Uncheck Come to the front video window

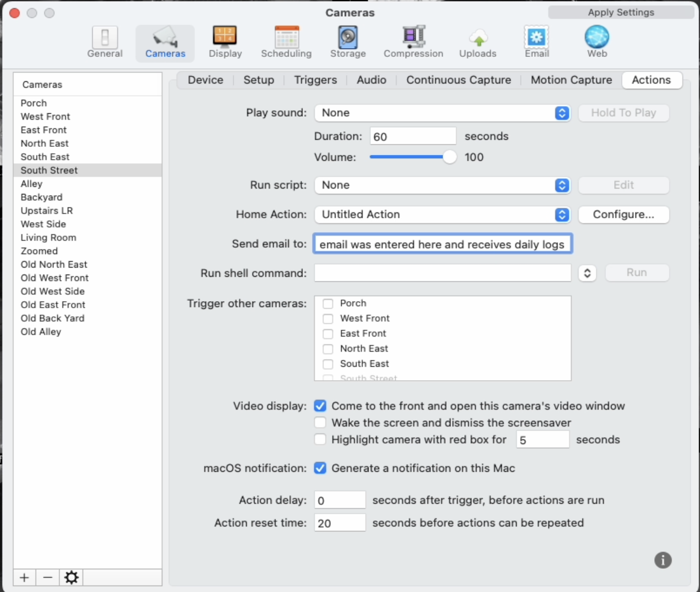[320, 406]
